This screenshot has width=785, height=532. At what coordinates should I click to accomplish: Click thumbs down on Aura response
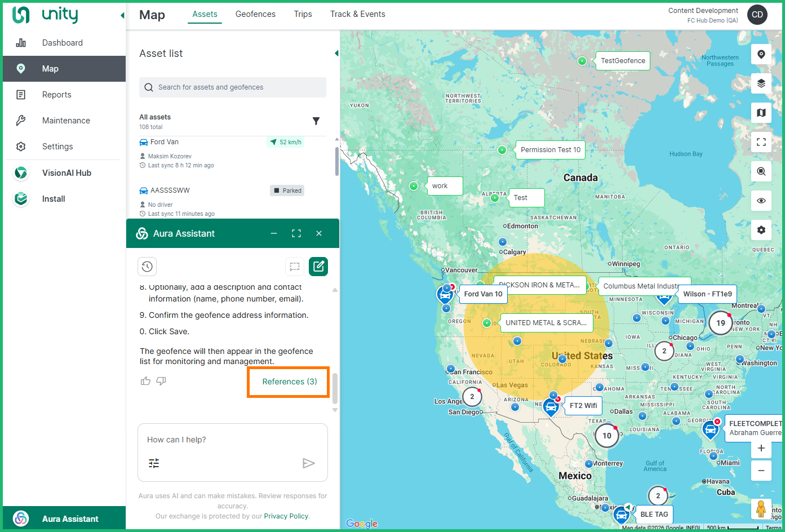[x=161, y=381]
